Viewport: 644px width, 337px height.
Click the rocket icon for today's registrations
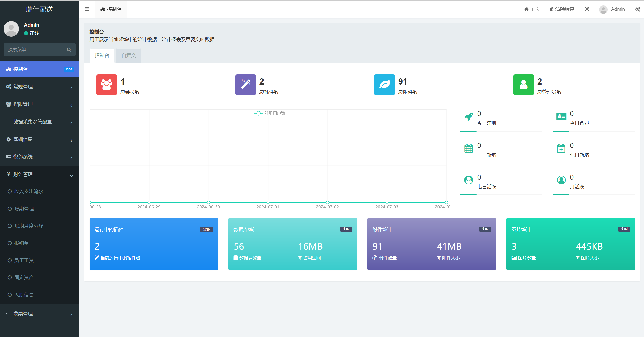469,117
